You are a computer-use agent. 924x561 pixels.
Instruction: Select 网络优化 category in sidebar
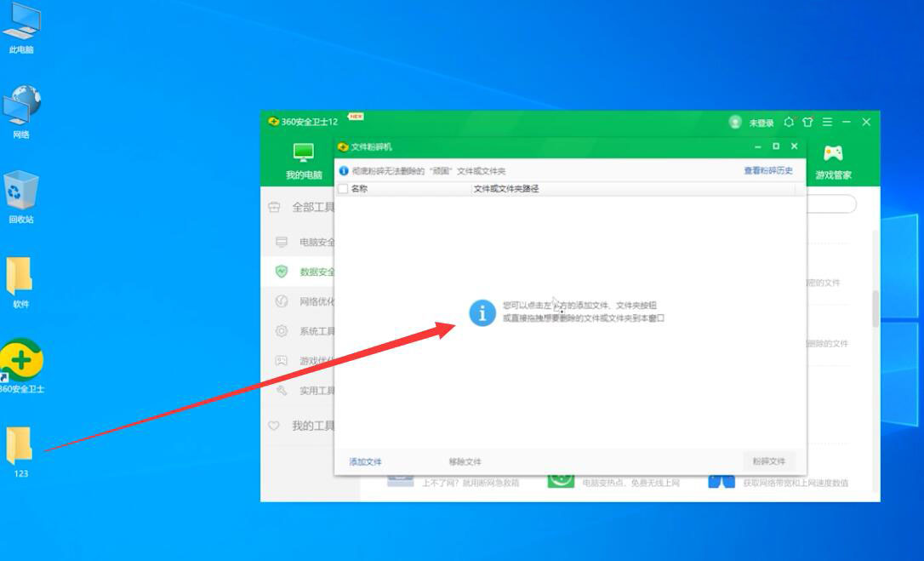(x=316, y=301)
